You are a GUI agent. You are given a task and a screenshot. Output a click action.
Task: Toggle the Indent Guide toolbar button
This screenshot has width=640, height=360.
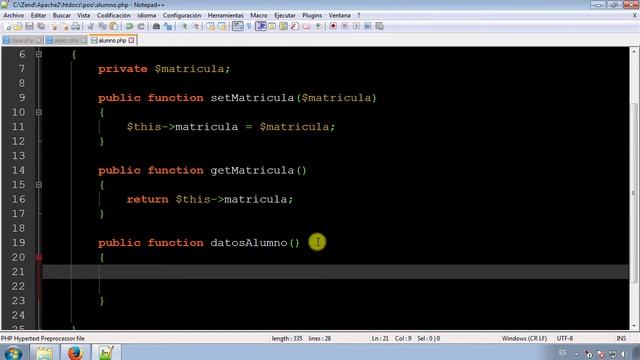coord(260,27)
